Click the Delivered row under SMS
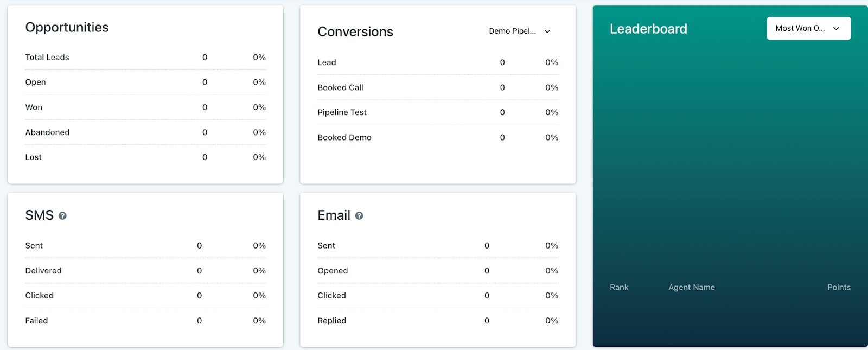 click(43, 271)
